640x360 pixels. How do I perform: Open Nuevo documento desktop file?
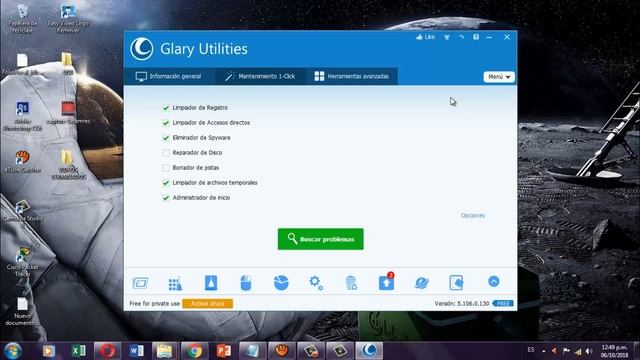tap(22, 311)
